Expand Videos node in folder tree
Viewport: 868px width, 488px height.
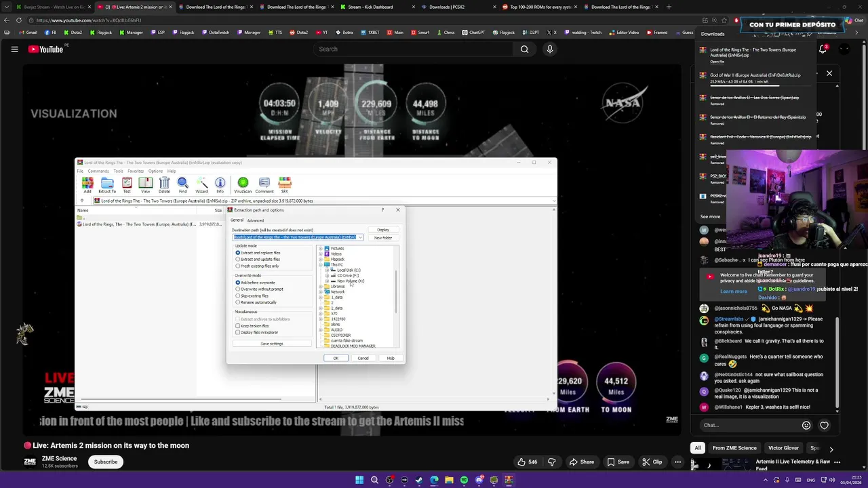tap(321, 254)
